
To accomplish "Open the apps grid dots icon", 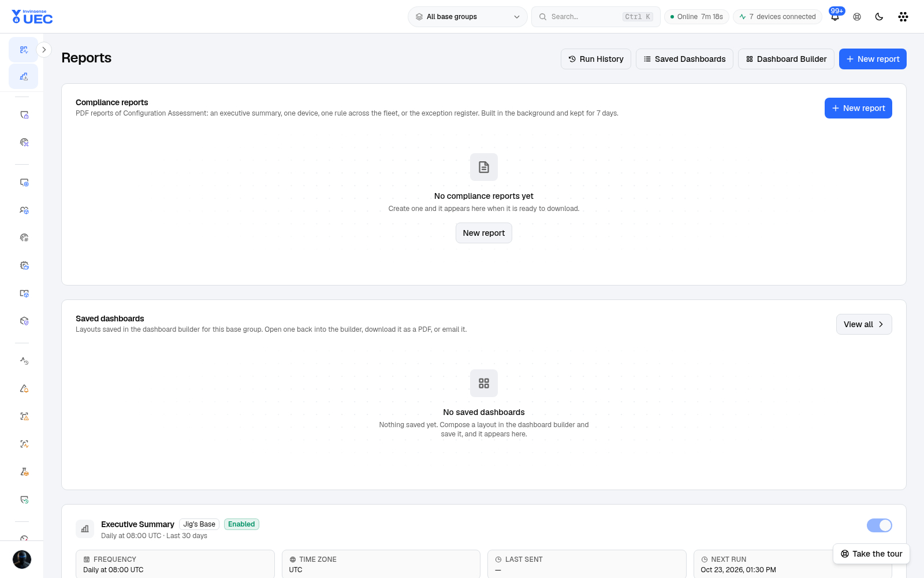I will tap(903, 17).
